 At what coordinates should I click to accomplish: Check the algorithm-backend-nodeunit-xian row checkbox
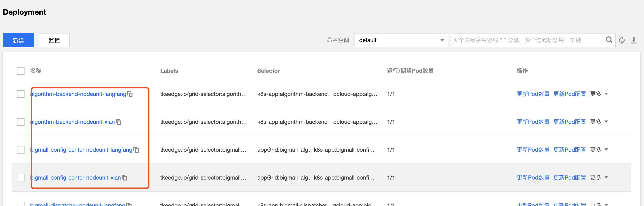(x=21, y=122)
